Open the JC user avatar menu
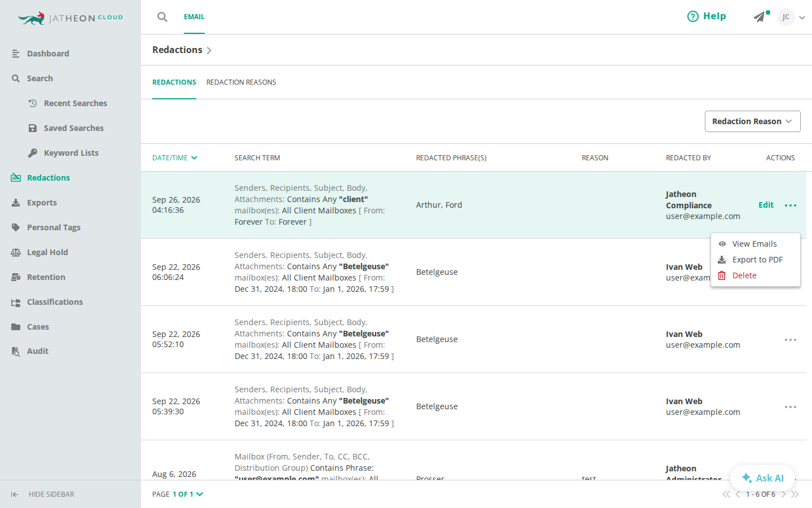Image resolution: width=812 pixels, height=508 pixels. [785, 17]
